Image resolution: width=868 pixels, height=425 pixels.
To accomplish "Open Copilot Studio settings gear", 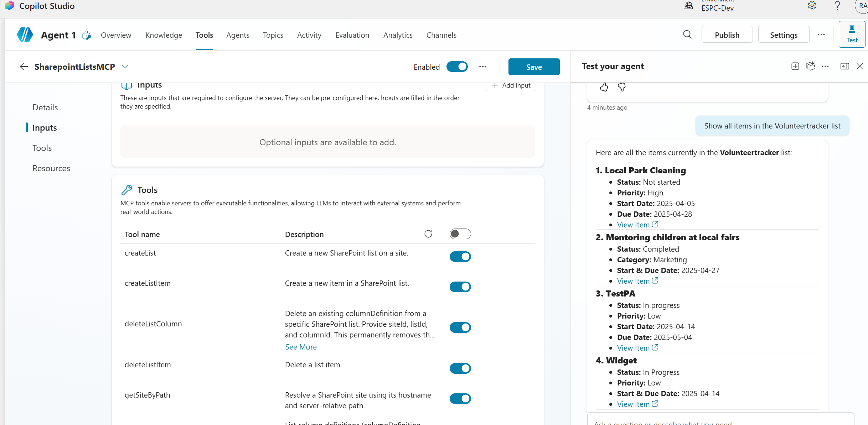I will [812, 6].
